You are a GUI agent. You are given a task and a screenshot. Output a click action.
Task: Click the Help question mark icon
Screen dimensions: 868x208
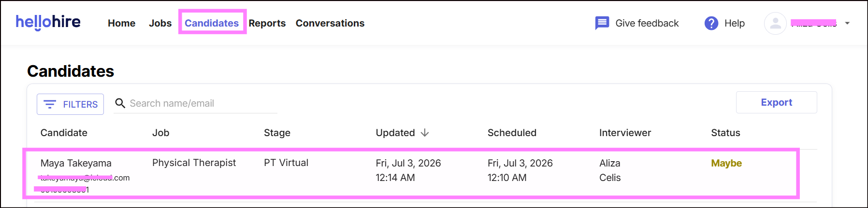point(711,23)
